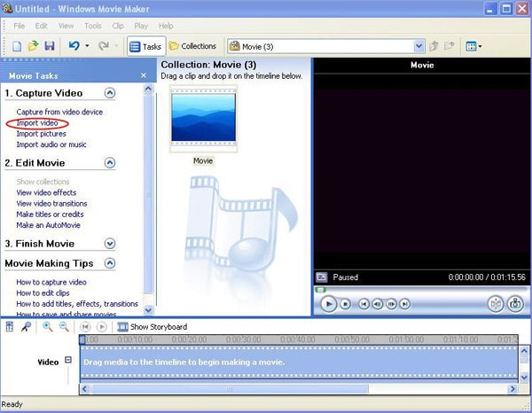
Task: Close the Movie Tasks pane
Action: click(x=144, y=75)
